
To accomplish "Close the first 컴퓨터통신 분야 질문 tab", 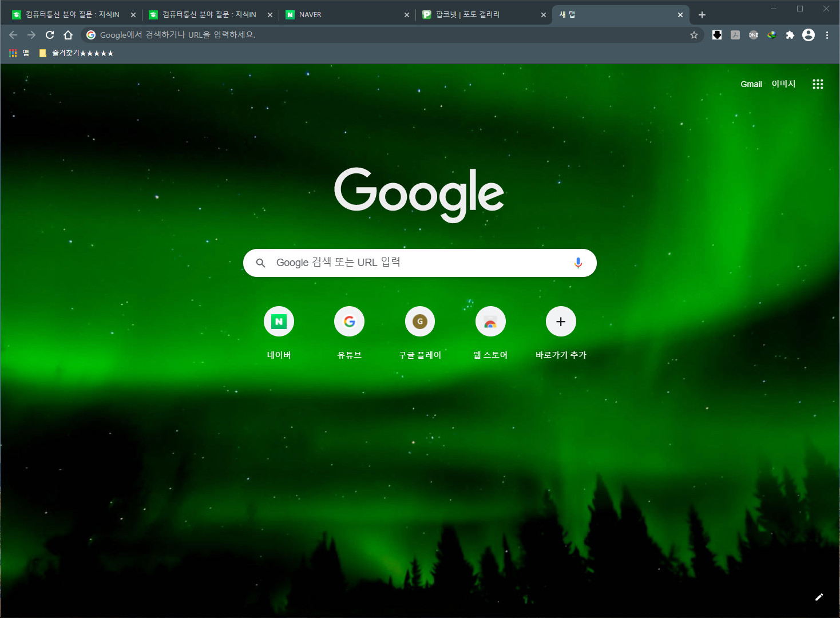I will (133, 15).
